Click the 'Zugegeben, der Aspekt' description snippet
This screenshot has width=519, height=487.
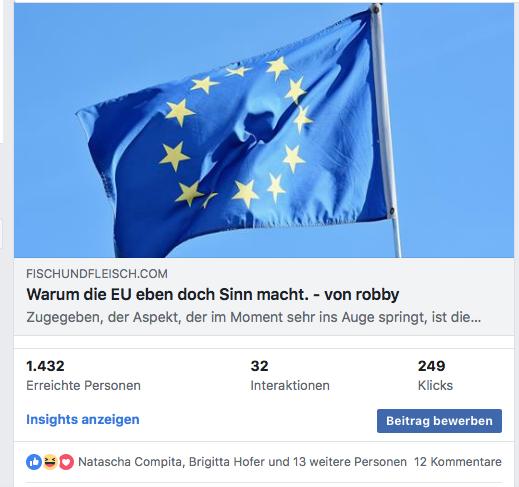click(254, 317)
